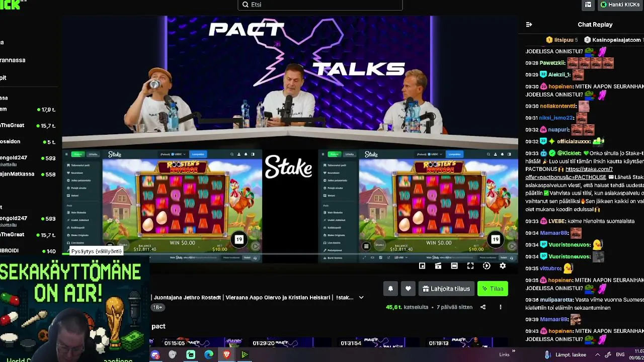This screenshot has width=644, height=362.
Task: Open the weather widget Lämpt. laskee
Action: pos(566,354)
